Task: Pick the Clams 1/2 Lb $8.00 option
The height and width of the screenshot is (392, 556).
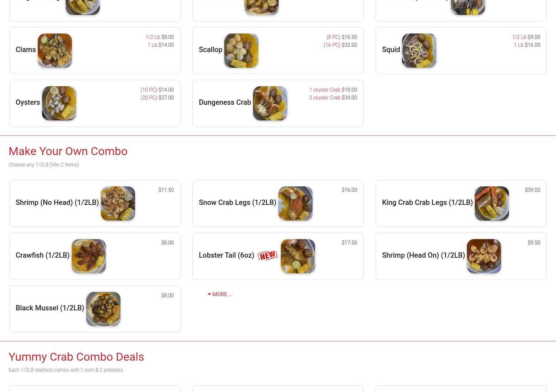Action: coord(160,37)
